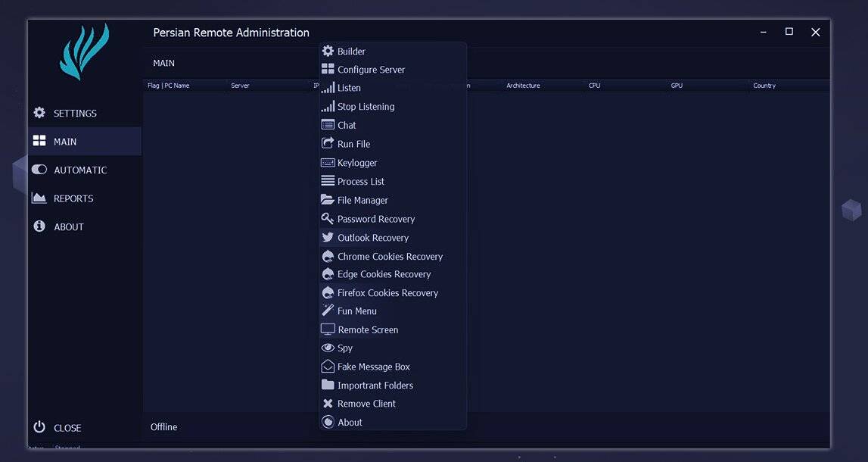Screen dimensions: 868x462
Task: Click the magic wand icon for Fun Menu
Action: click(x=328, y=311)
